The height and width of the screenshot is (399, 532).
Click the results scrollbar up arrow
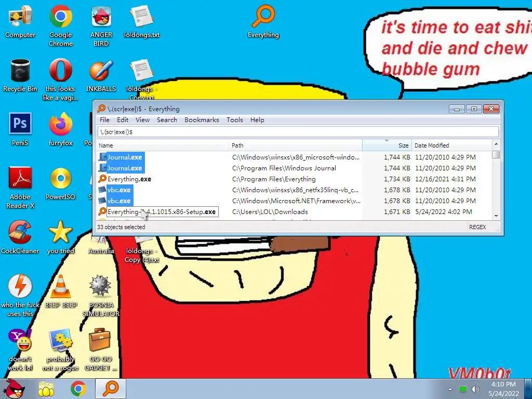click(x=496, y=144)
